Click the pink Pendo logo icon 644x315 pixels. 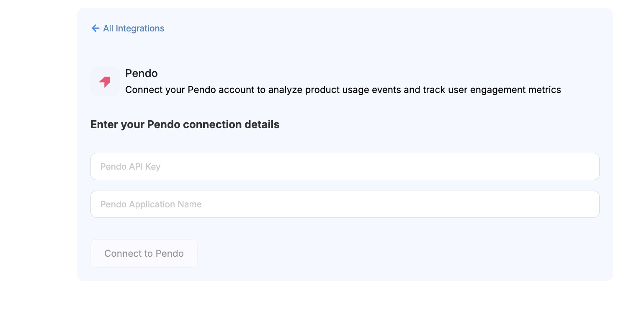[x=105, y=82]
